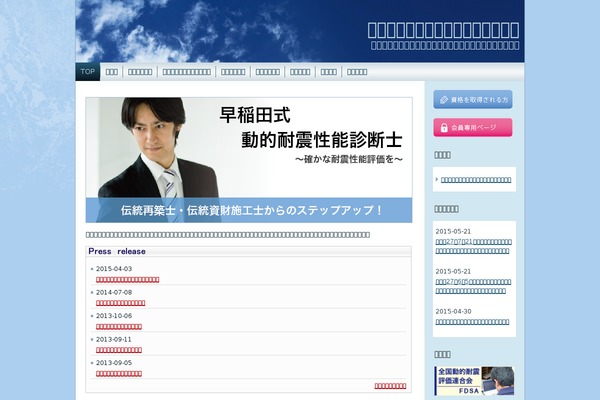The image size is (600, 400).
Task: Click the banner subtitle 〜確かな耐震性能評価を〜
Action: tap(349, 159)
